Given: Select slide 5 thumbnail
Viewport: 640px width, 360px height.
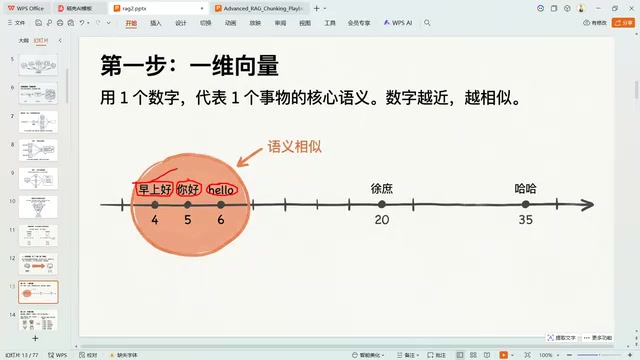Looking at the screenshot, I should [x=38, y=64].
